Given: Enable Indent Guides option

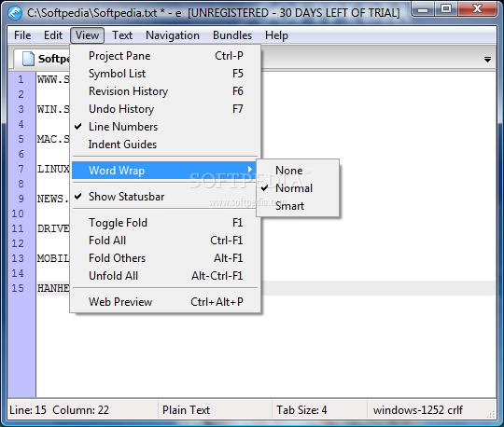Looking at the screenshot, I should pos(165,145).
